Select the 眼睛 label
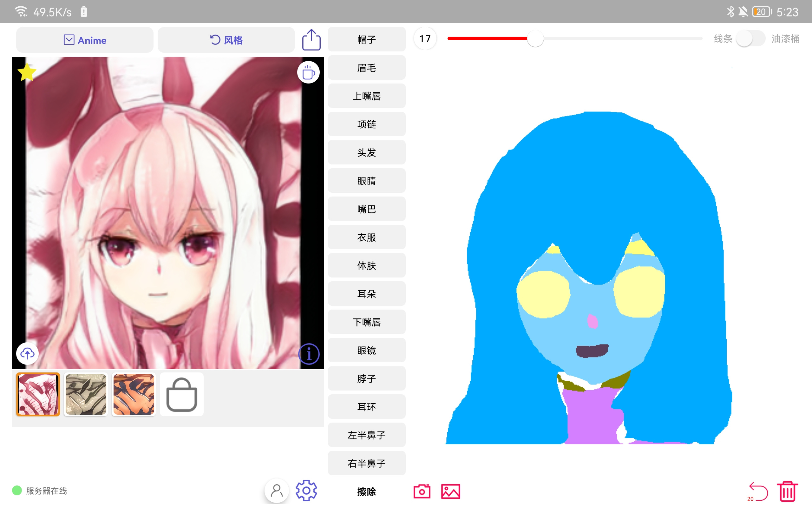The width and height of the screenshot is (812, 508). coord(366,181)
